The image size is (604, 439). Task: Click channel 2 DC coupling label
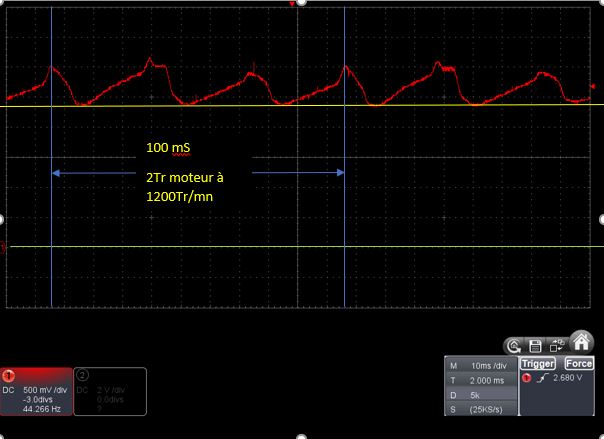click(x=82, y=390)
